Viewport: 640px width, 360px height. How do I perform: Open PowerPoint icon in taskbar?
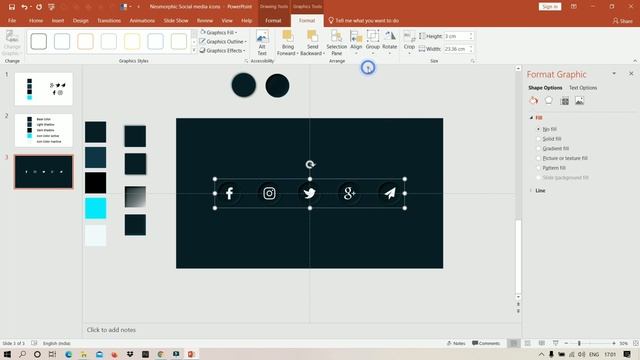[x=191, y=354]
